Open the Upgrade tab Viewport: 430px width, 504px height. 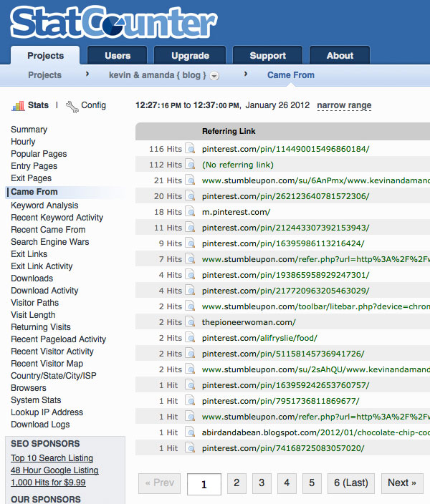tap(190, 55)
